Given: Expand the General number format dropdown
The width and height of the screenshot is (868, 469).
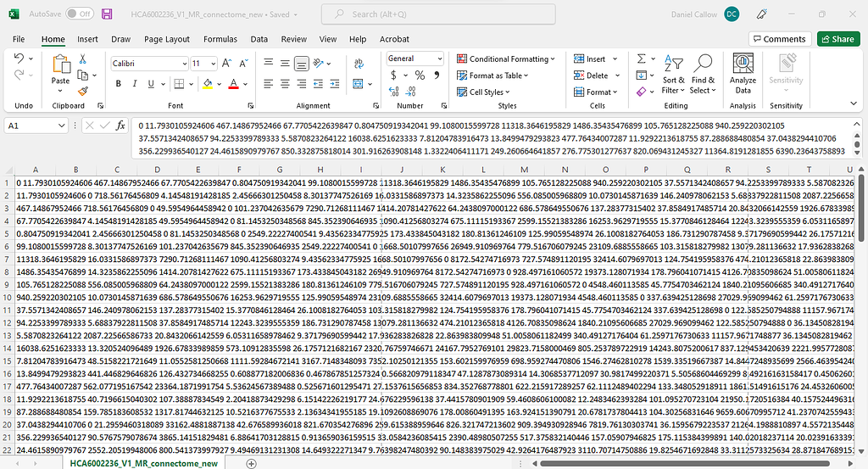Looking at the screenshot, I should 438,59.
